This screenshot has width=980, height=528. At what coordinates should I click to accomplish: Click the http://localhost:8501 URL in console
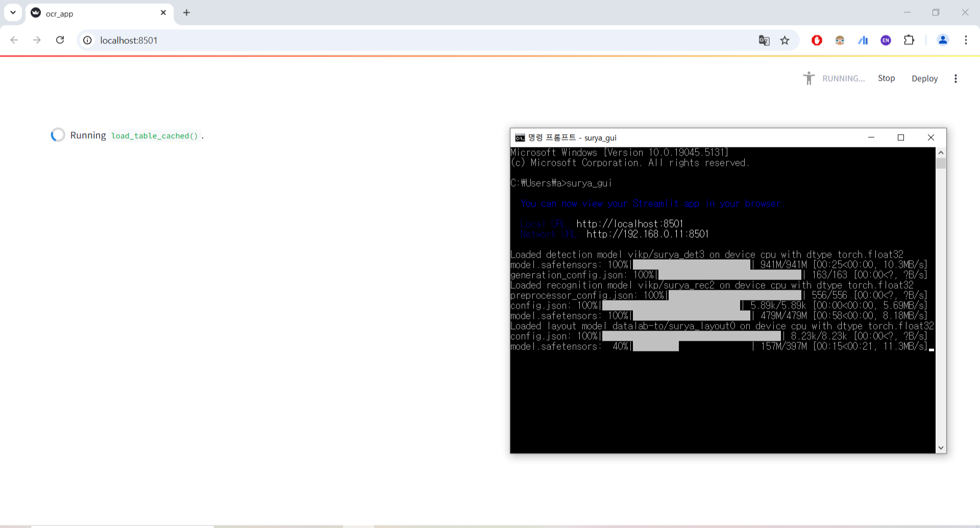[x=629, y=224]
